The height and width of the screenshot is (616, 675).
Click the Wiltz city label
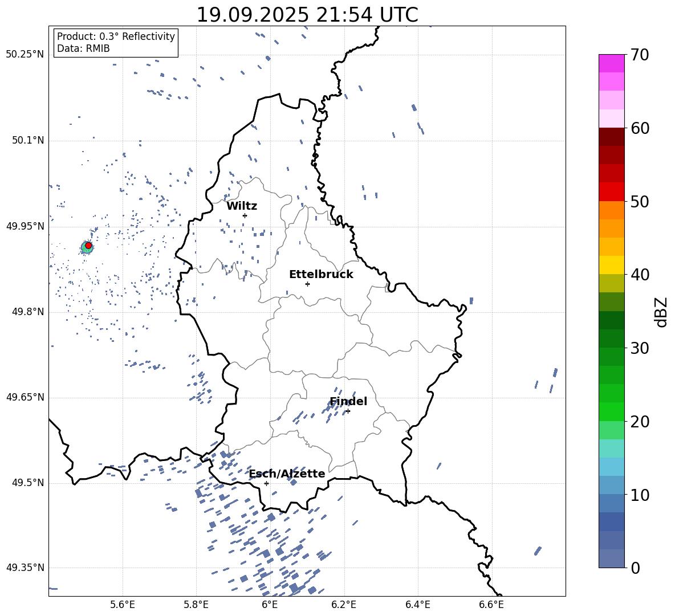(x=242, y=206)
